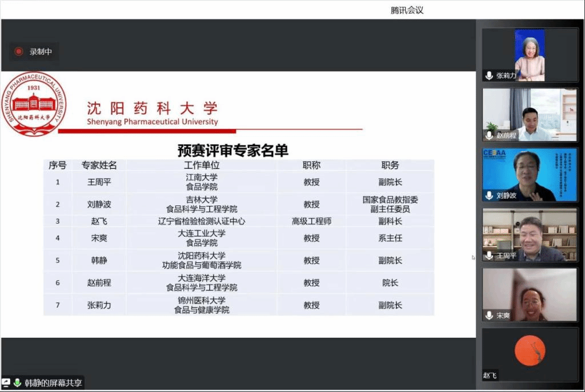The image size is (585, 392).
Task: Click the microphone icon beside 张莉力
Action: click(489, 75)
